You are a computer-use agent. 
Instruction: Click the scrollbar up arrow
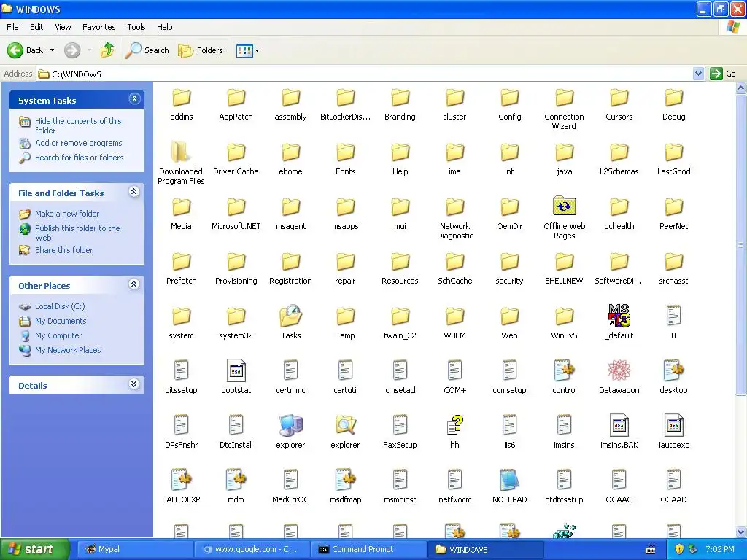tap(741, 87)
